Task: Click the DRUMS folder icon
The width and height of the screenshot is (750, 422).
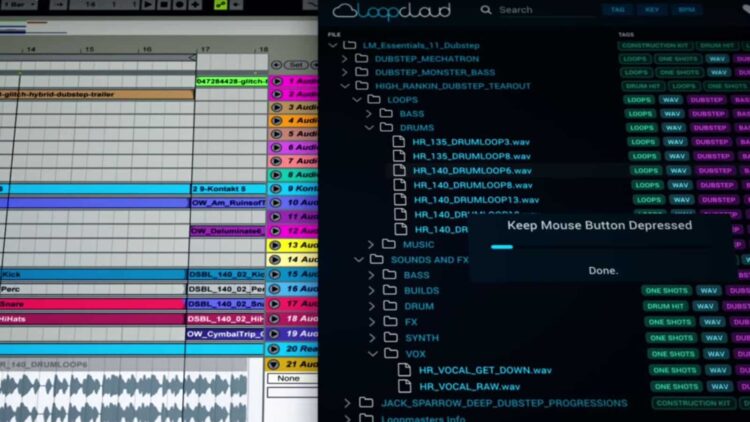Action: pos(386,127)
